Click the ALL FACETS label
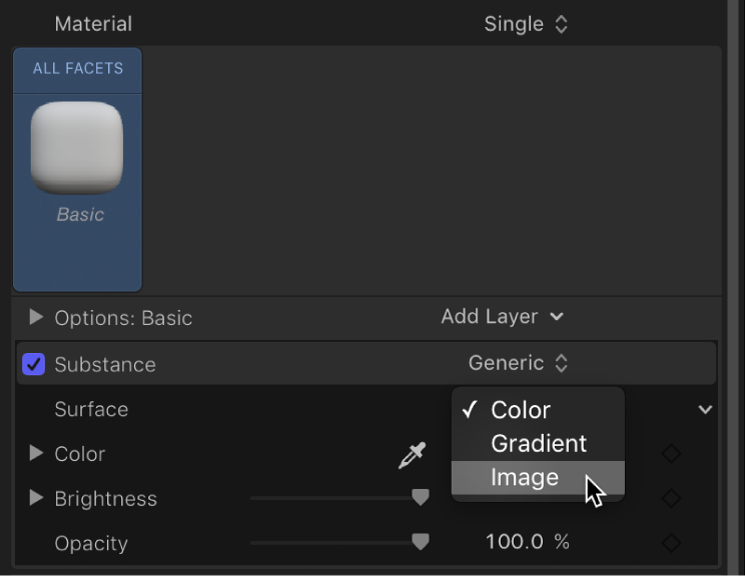Image resolution: width=745 pixels, height=577 pixels. point(77,68)
